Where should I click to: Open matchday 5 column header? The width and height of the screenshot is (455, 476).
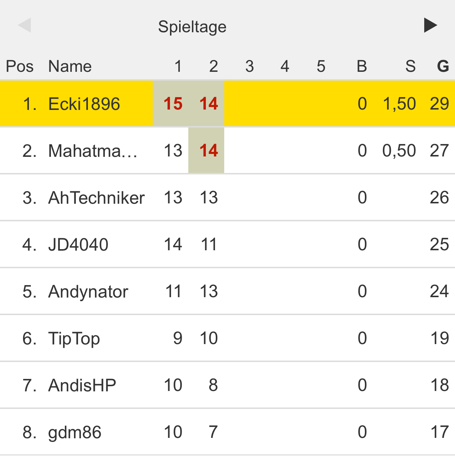pos(321,66)
